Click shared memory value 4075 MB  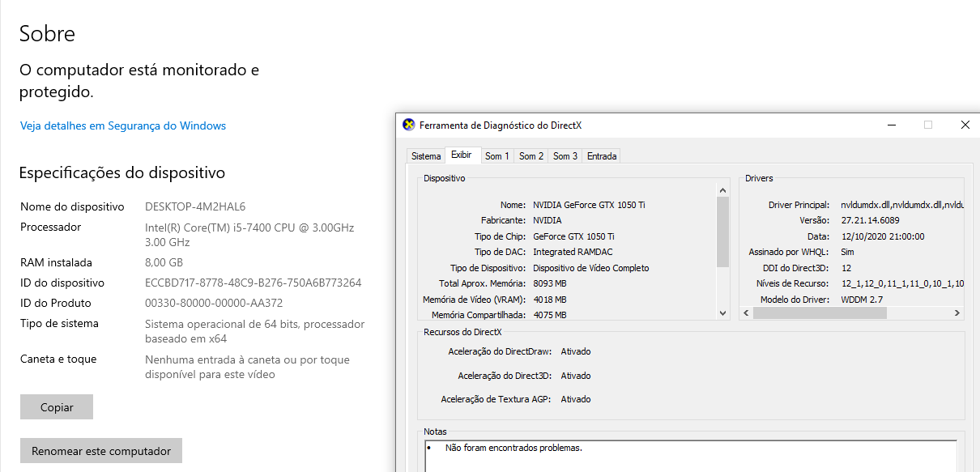click(x=550, y=315)
